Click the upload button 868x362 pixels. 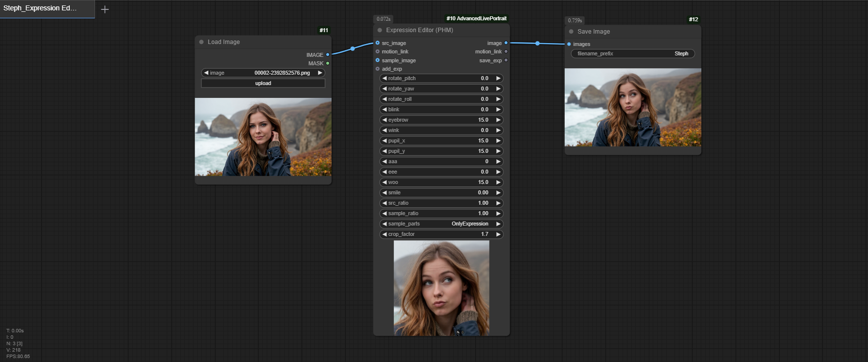coord(263,83)
